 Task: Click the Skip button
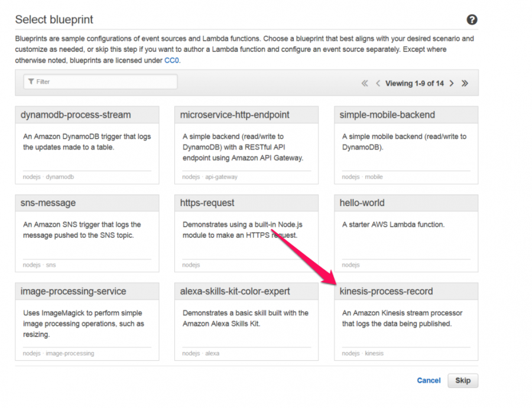click(463, 381)
